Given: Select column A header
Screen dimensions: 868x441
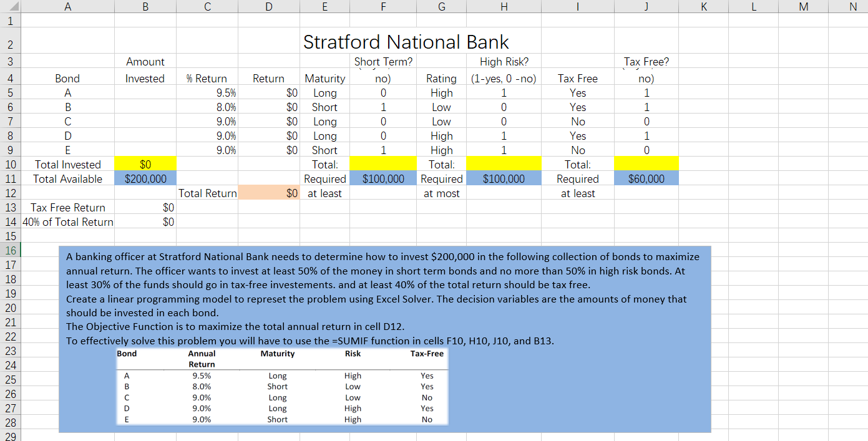Looking at the screenshot, I should click(68, 6).
